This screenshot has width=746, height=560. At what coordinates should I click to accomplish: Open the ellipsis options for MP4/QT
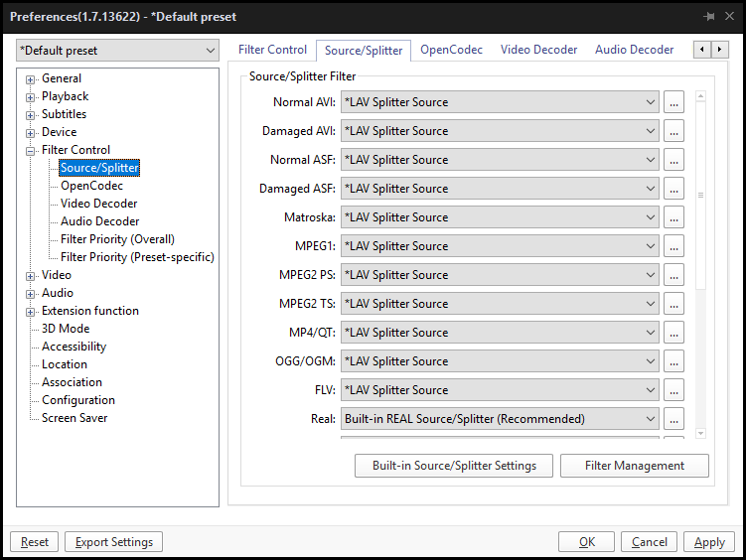click(x=674, y=333)
